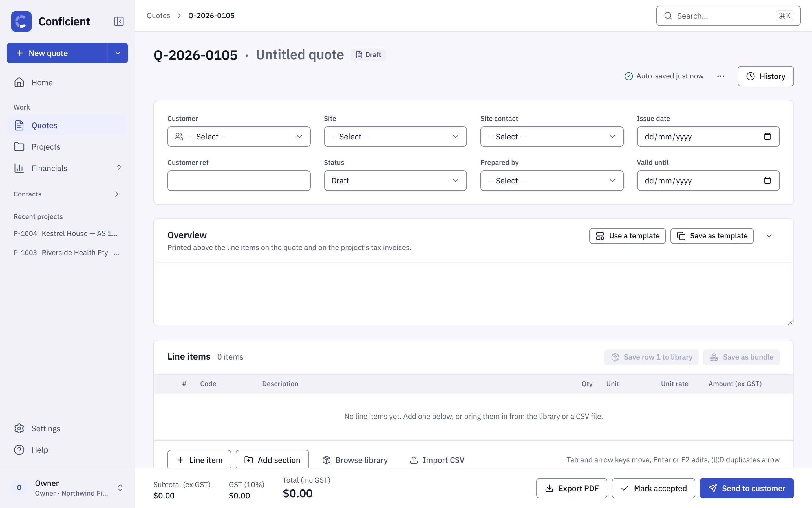
Task: Click the search magnifier icon
Action: pyautogui.click(x=668, y=16)
